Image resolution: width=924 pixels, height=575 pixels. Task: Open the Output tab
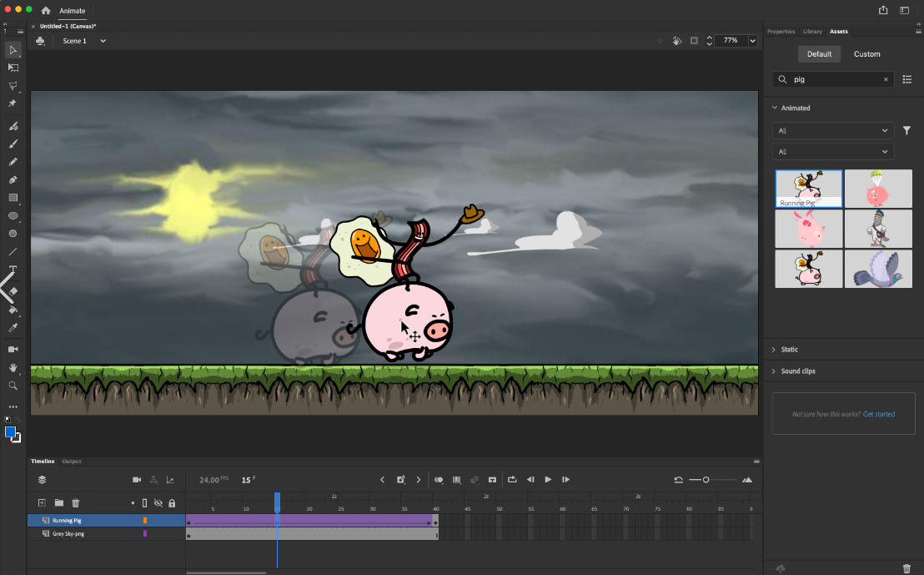pyautogui.click(x=72, y=462)
